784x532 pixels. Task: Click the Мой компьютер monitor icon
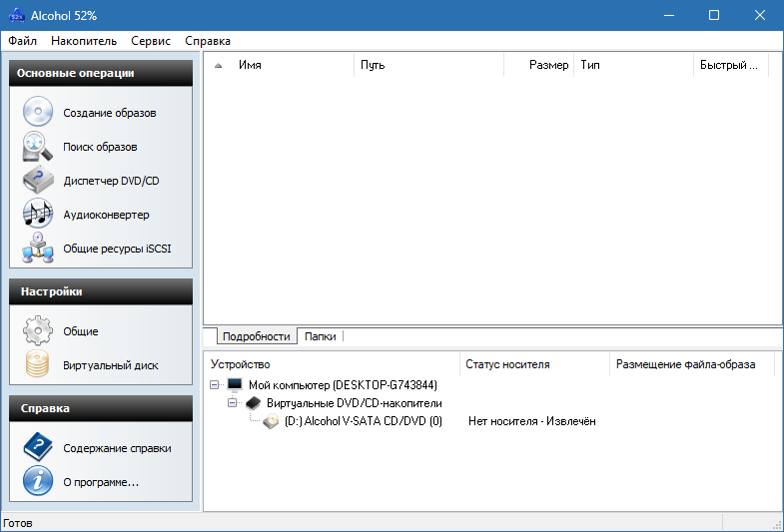235,384
